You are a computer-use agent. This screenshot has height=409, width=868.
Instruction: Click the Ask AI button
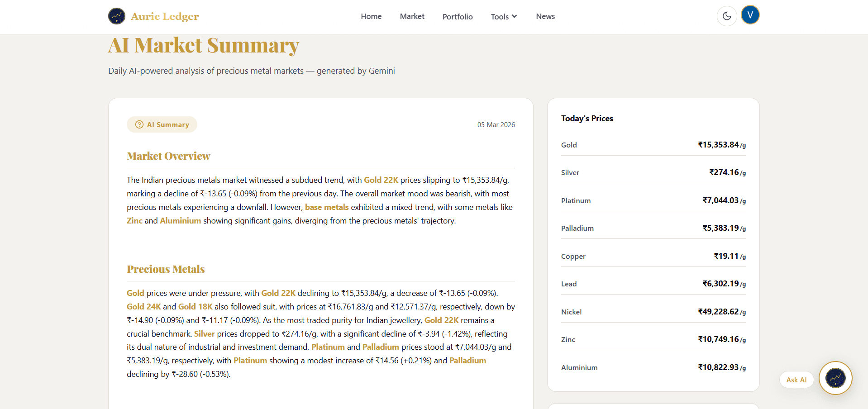coord(796,380)
